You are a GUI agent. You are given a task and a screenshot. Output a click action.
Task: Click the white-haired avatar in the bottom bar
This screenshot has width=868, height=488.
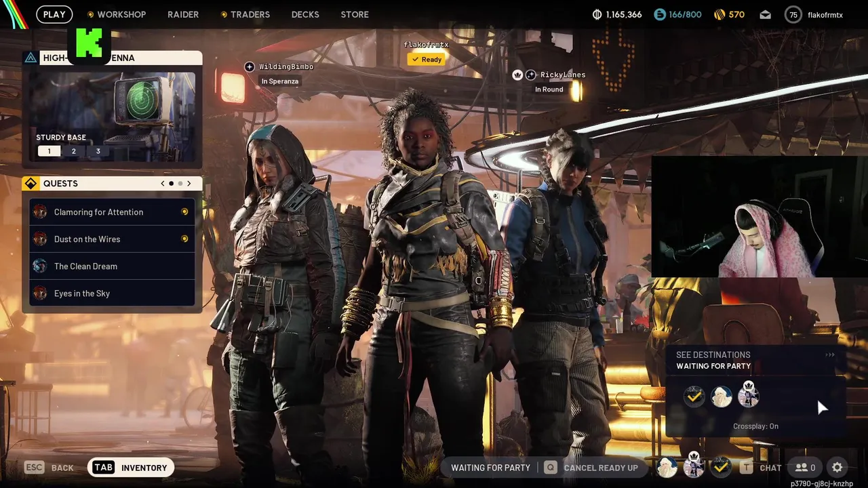click(667, 467)
